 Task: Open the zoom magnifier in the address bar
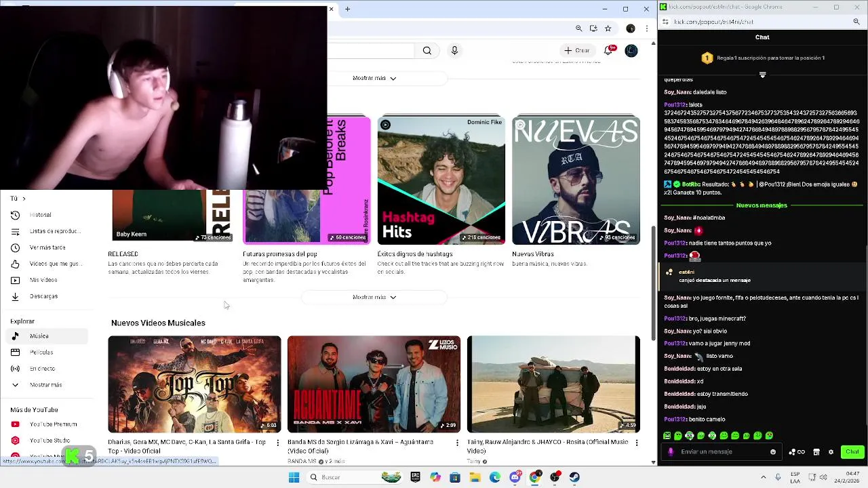coord(578,28)
